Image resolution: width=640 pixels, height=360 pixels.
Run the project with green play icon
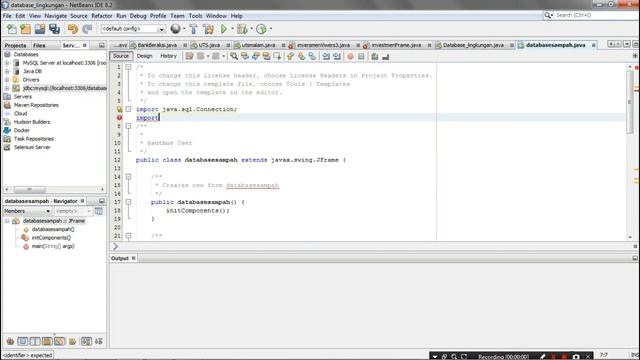coord(224,29)
